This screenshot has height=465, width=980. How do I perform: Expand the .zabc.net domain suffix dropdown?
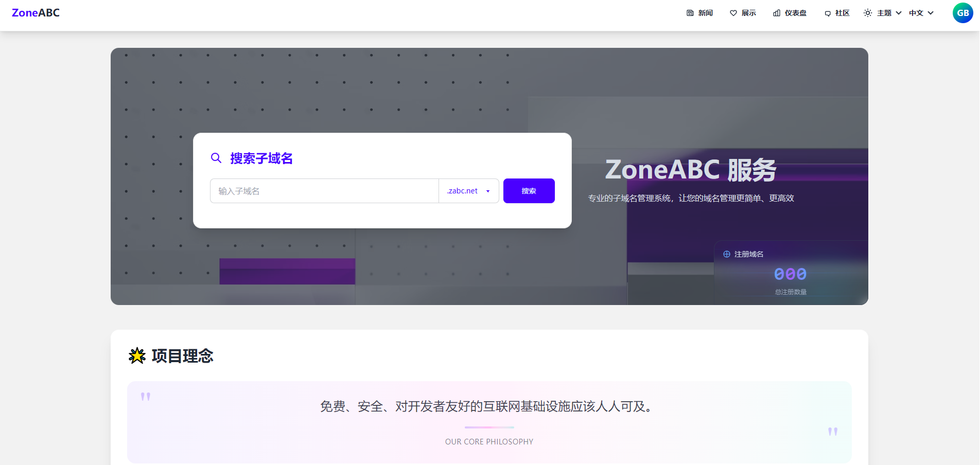[468, 191]
